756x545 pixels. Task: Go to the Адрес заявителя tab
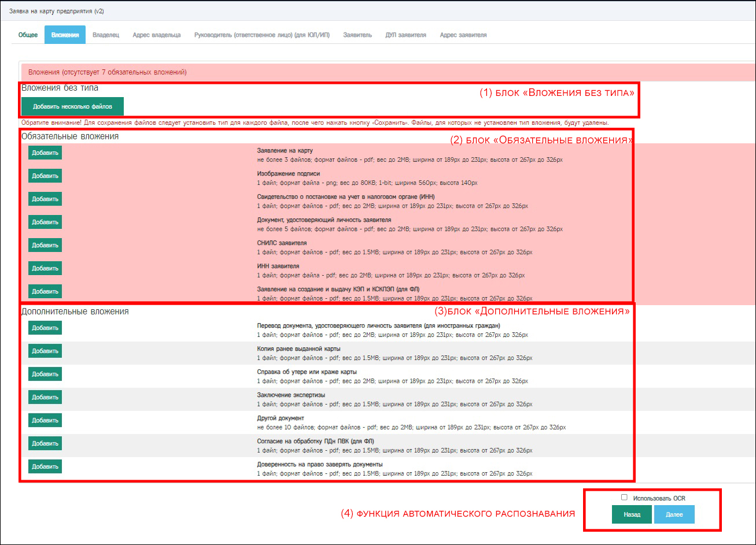[x=463, y=35]
